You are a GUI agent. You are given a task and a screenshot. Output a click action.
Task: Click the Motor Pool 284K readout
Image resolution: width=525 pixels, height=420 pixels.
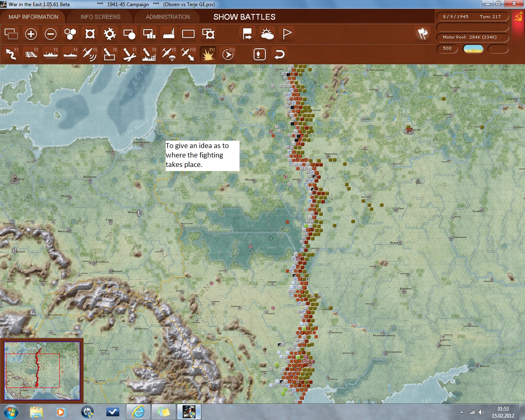pyautogui.click(x=473, y=37)
